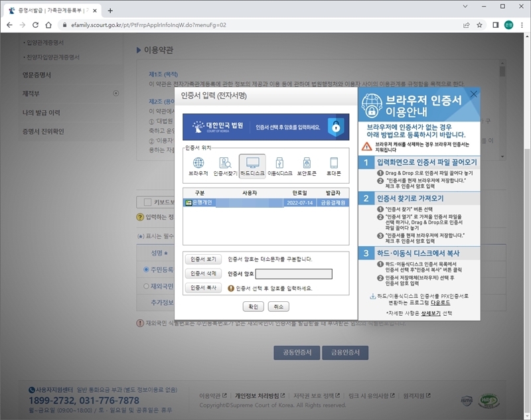Open the 링크 시 유의사항 link
The image size is (531, 420).
point(372,395)
